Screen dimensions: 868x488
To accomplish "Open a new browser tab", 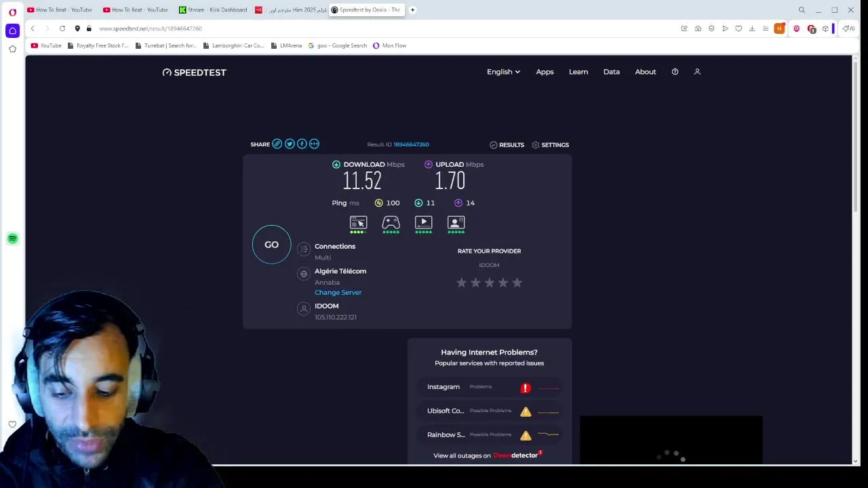I will pyautogui.click(x=412, y=10).
